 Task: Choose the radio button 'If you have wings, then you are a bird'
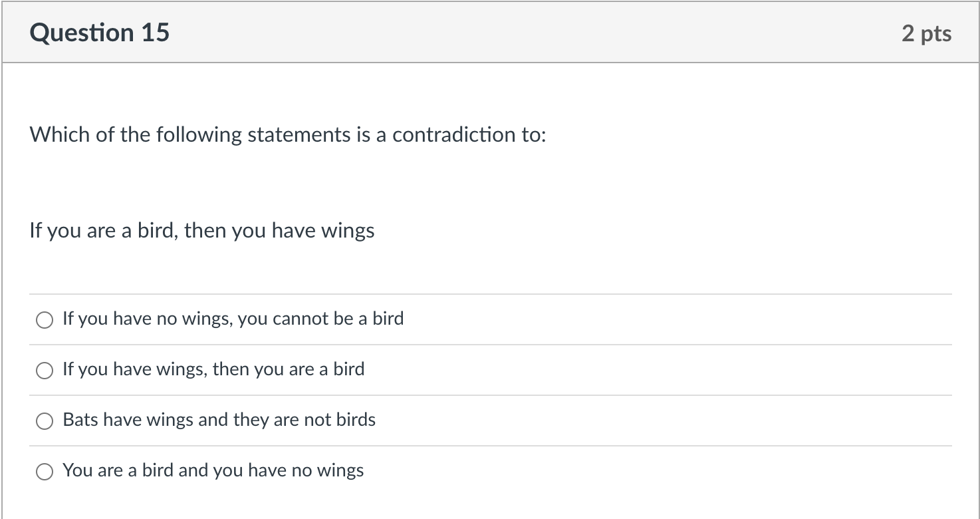(x=45, y=371)
